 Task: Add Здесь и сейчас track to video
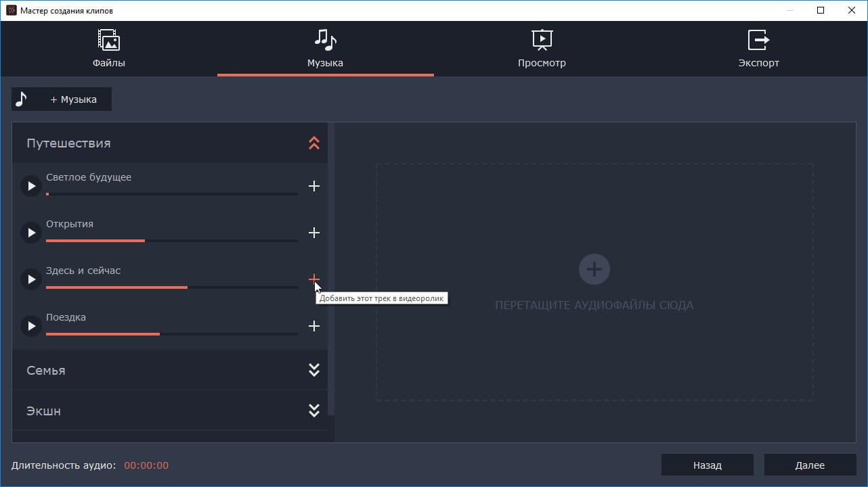pyautogui.click(x=314, y=279)
